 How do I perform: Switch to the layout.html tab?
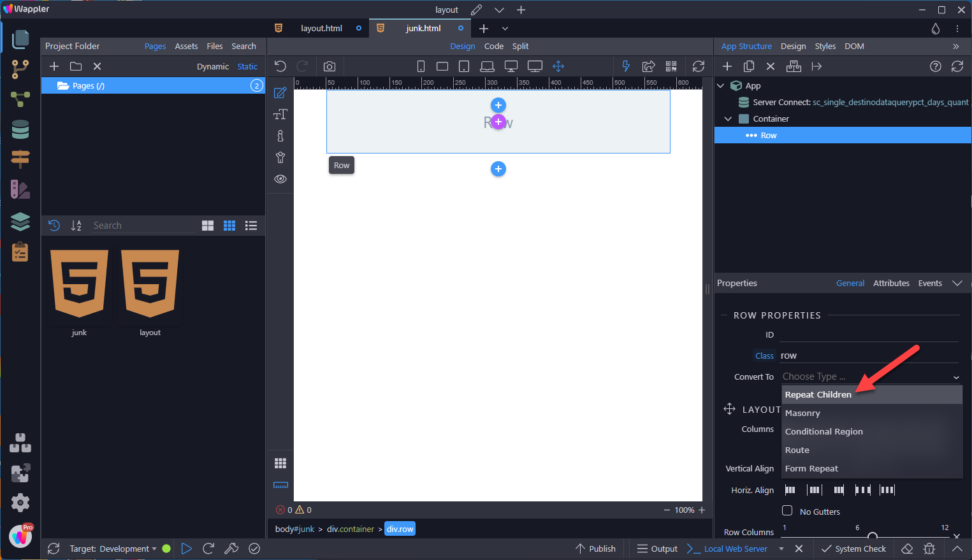point(321,28)
